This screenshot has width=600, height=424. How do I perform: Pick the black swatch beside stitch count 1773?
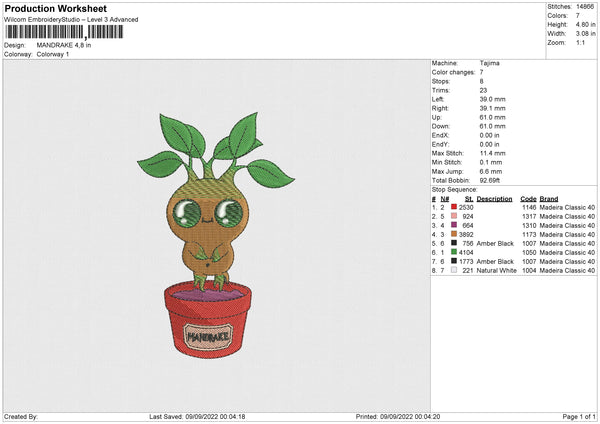click(x=454, y=261)
